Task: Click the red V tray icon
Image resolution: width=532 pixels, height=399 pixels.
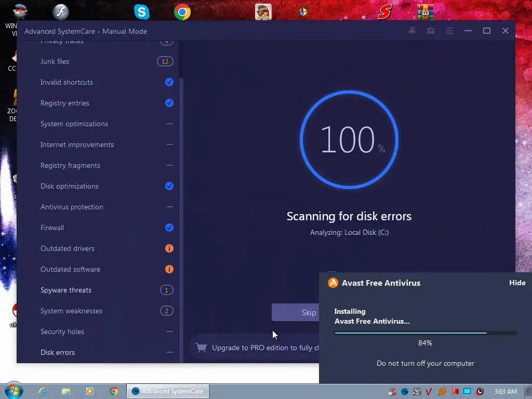Action: click(429, 392)
